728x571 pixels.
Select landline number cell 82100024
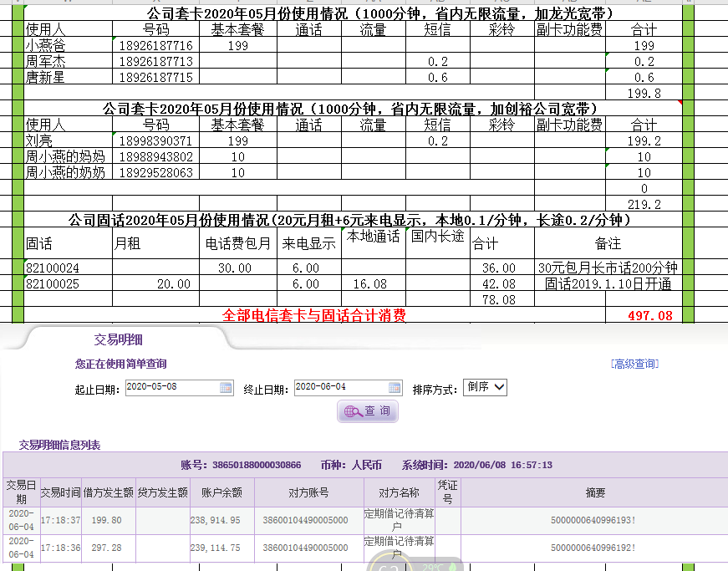pyautogui.click(x=67, y=268)
